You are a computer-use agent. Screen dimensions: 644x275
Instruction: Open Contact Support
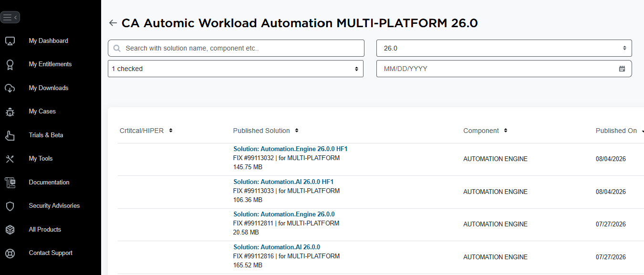tap(51, 253)
